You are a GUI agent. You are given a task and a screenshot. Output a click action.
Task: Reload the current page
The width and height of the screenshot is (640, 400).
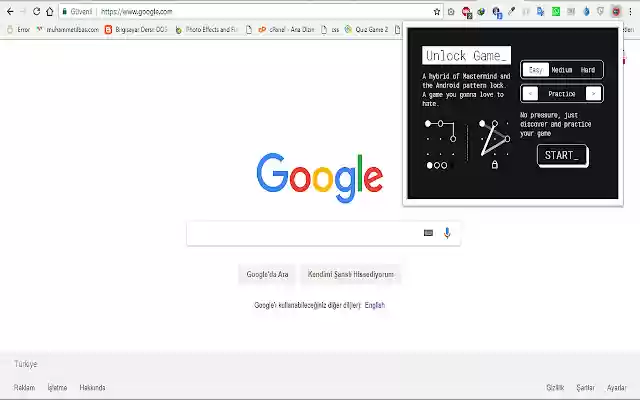click(36, 11)
